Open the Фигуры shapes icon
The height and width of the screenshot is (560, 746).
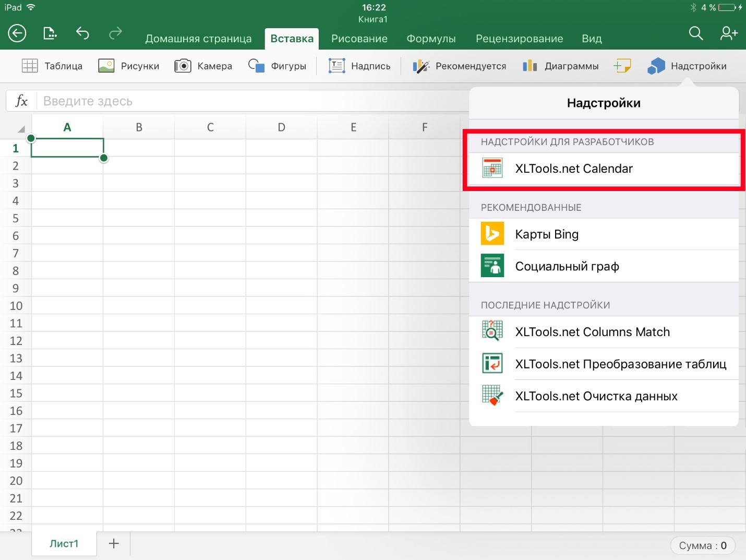point(256,66)
